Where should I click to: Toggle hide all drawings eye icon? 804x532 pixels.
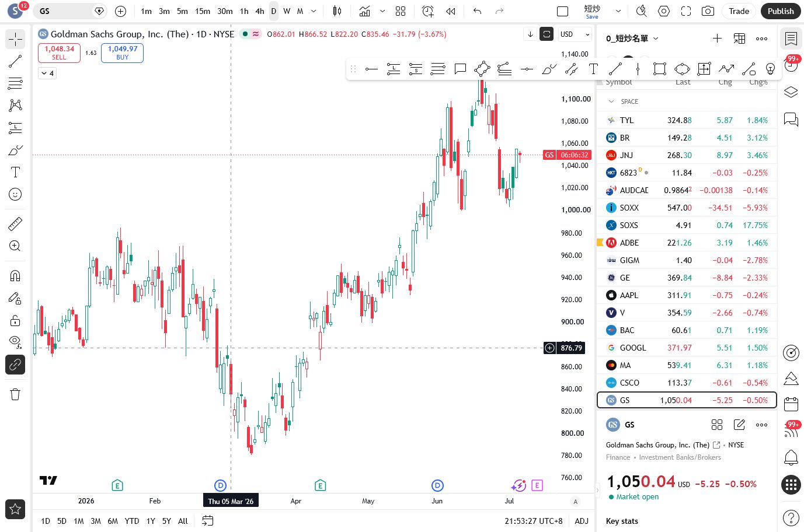pyautogui.click(x=15, y=342)
